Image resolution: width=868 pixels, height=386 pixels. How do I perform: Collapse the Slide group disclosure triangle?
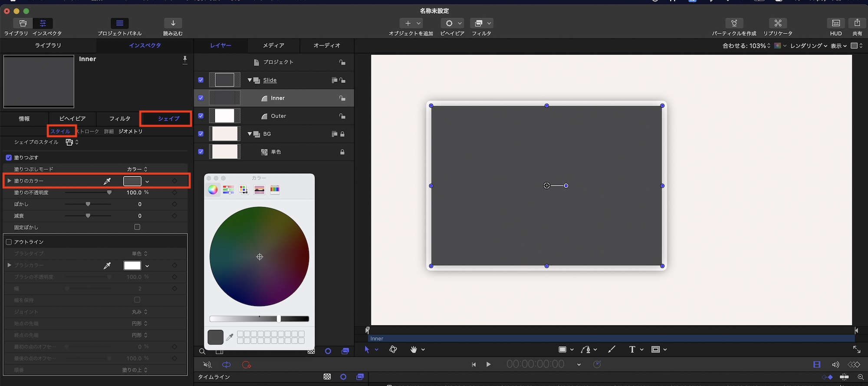tap(250, 80)
